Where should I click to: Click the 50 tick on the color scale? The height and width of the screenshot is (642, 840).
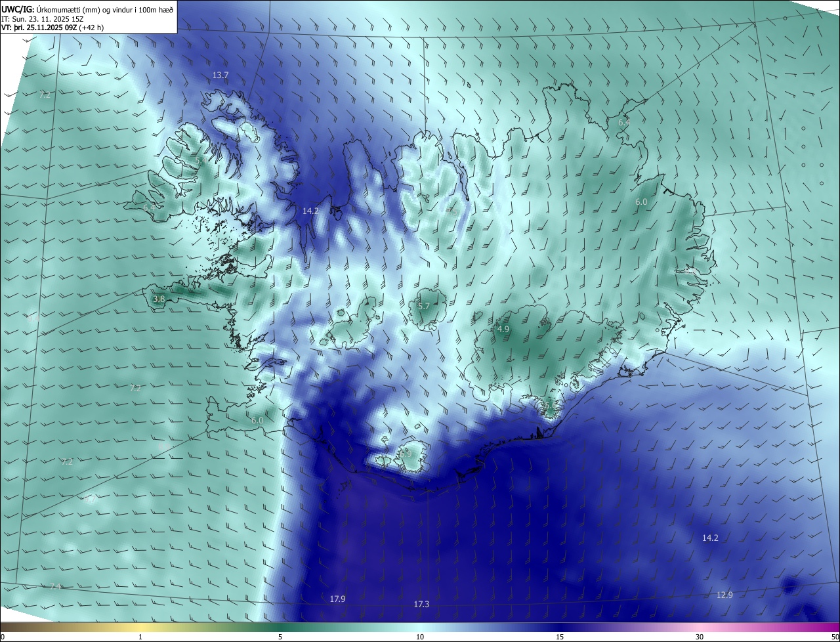coord(835,637)
